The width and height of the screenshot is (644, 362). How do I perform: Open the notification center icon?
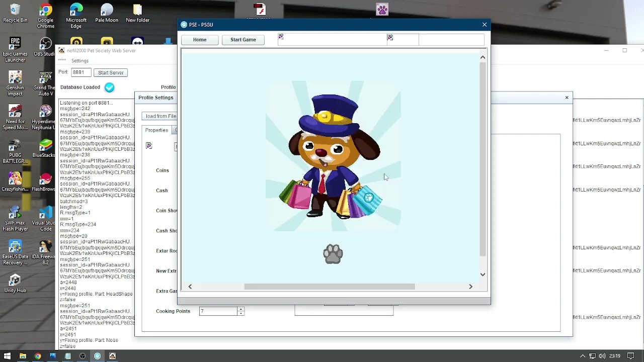coord(630,356)
